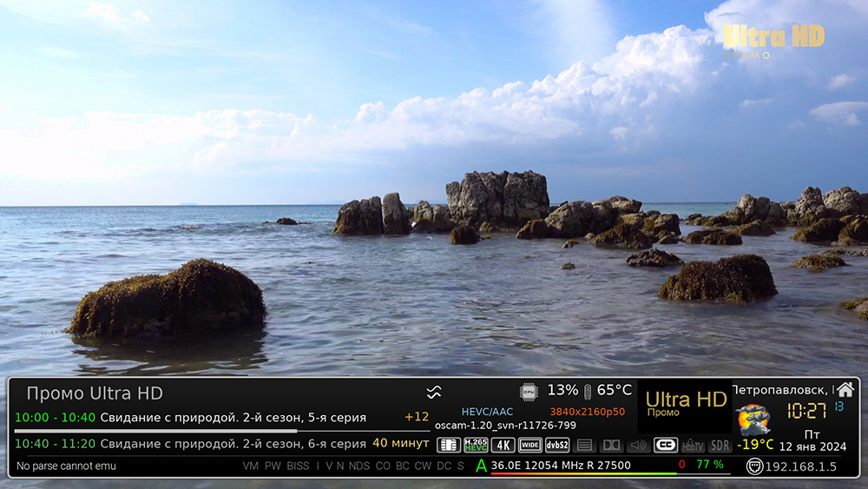Viewport: 868px width, 489px height.
Task: Click the temperature sensor icon beside 65°C
Action: [588, 392]
